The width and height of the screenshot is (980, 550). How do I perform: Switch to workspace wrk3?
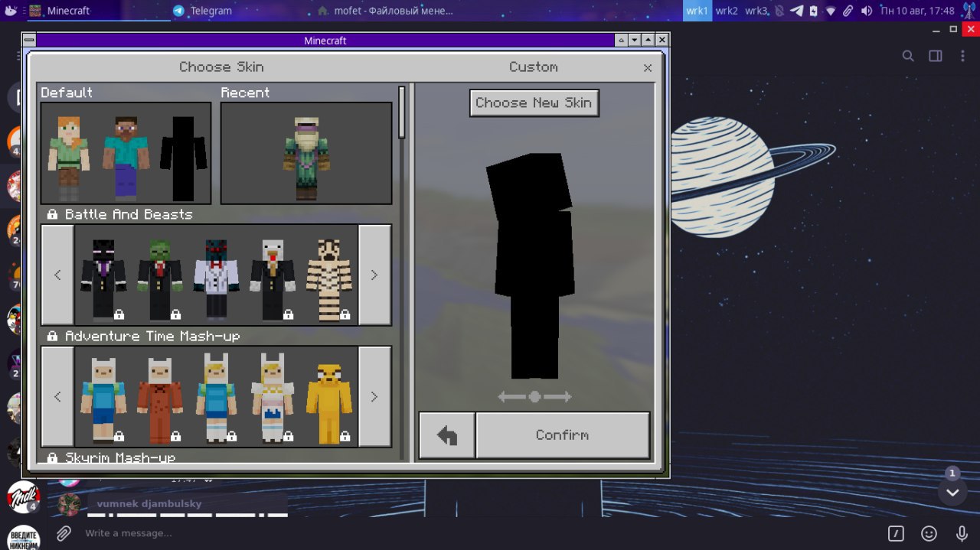(756, 11)
